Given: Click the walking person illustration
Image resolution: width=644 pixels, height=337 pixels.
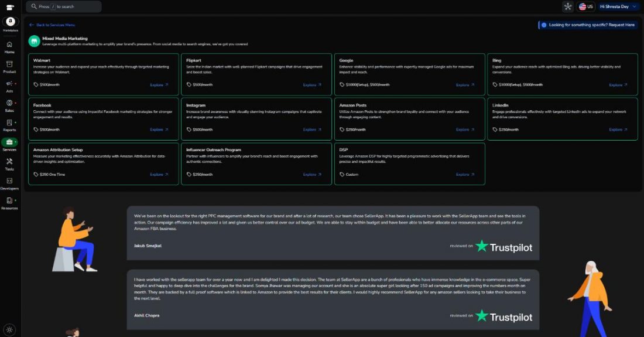Looking at the screenshot, I should click(590, 299).
